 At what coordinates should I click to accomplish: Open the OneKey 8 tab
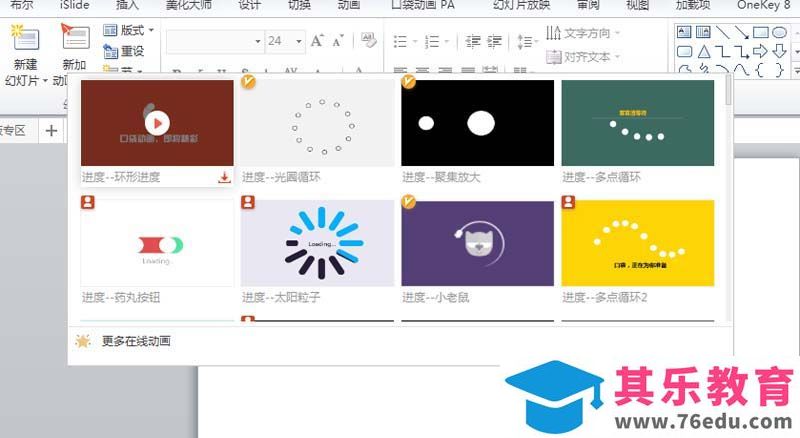pyautogui.click(x=763, y=5)
